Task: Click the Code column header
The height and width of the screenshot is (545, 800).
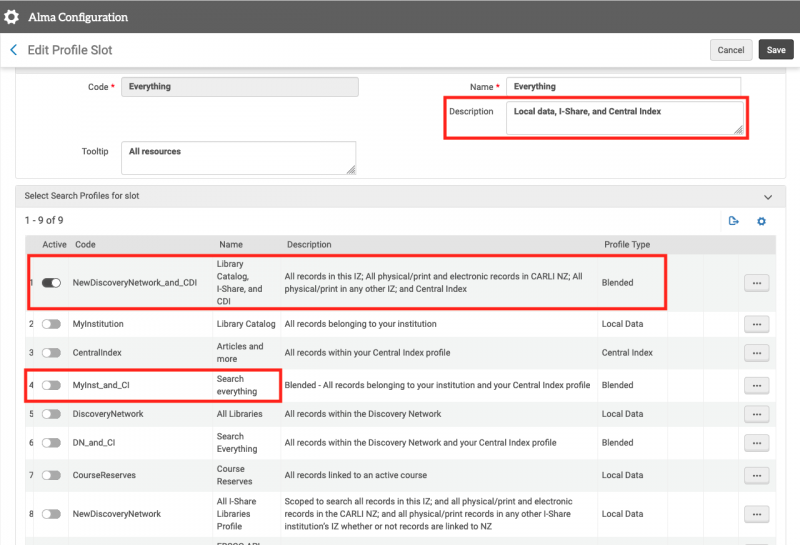Action: click(x=85, y=244)
